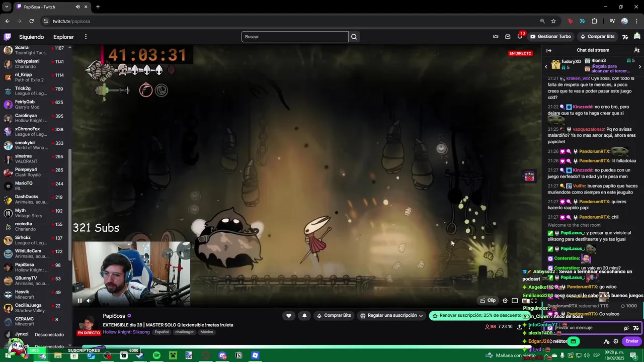This screenshot has height=362, width=644.
Task: Click Comprar Bits in the top bar
Action: coord(597,37)
